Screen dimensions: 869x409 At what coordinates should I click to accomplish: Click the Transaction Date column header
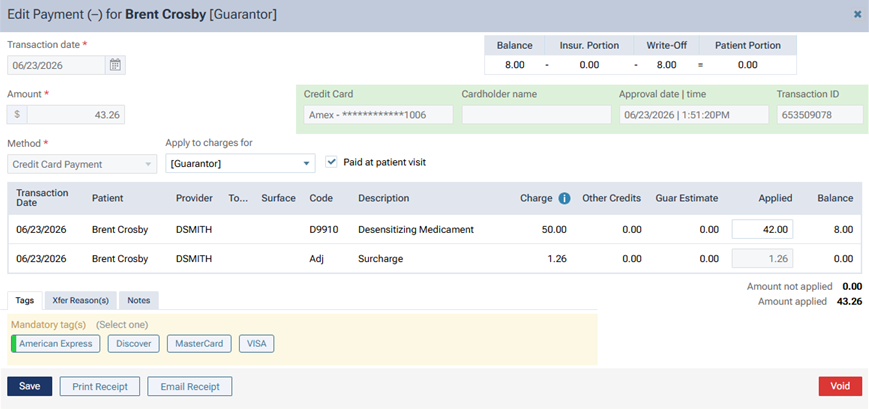(42, 198)
